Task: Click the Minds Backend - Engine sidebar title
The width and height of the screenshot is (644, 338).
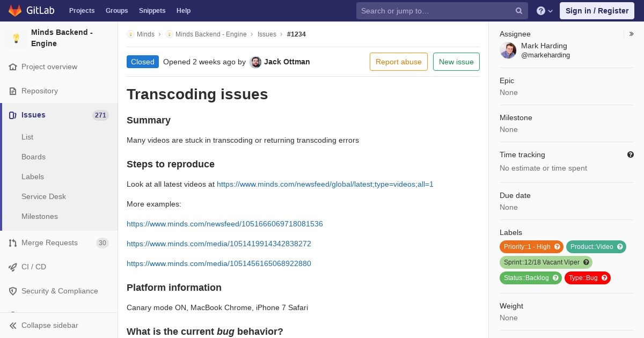Action: coord(62,38)
